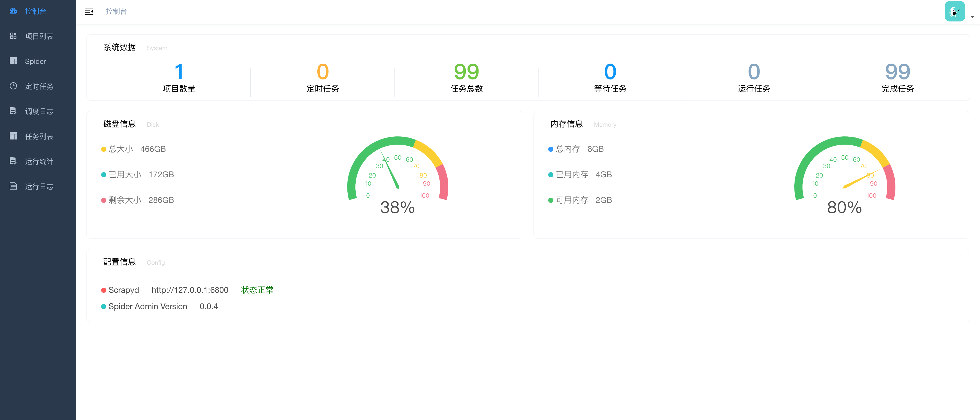Click the 完成任务 count 99
This screenshot has height=420, width=980.
(x=897, y=72)
